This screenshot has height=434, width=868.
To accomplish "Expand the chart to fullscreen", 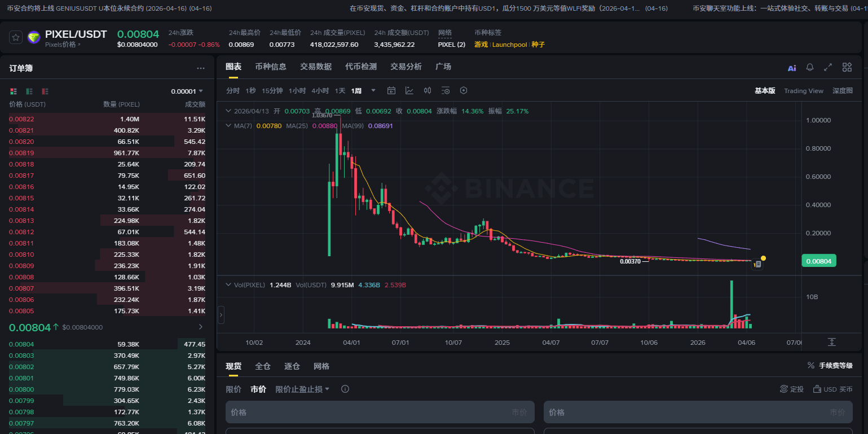I will click(x=828, y=67).
